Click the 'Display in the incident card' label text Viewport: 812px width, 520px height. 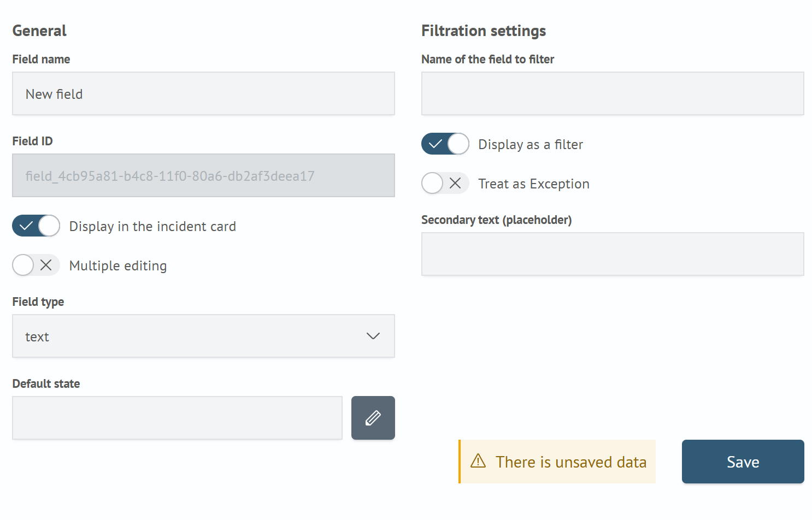point(152,226)
